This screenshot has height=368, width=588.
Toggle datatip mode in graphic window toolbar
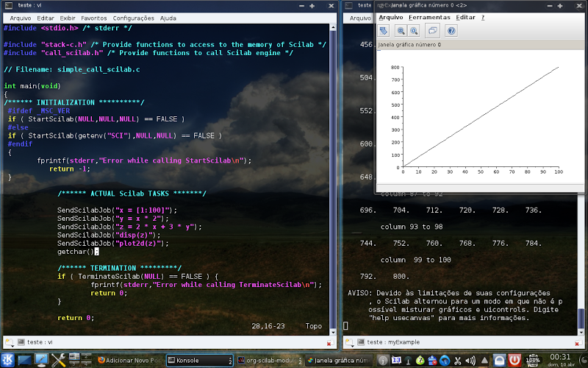click(x=432, y=30)
